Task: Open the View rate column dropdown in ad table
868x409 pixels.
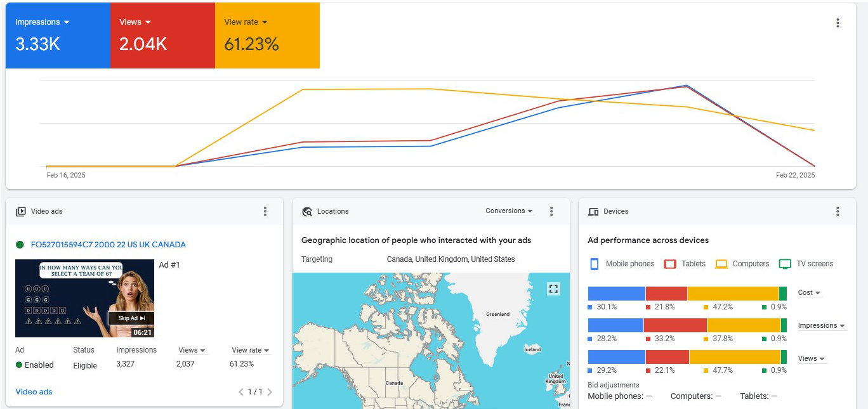Action: [x=251, y=350]
